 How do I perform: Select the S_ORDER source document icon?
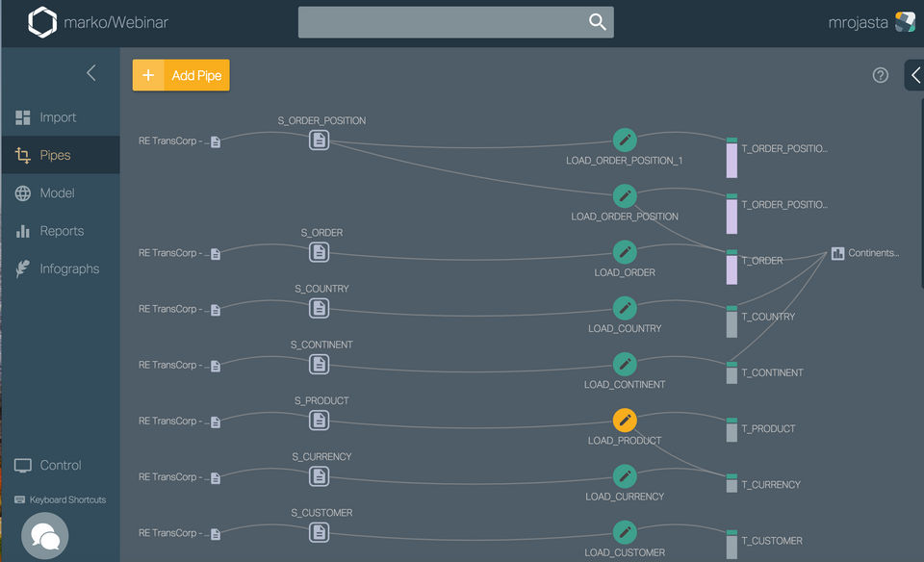[x=320, y=252]
